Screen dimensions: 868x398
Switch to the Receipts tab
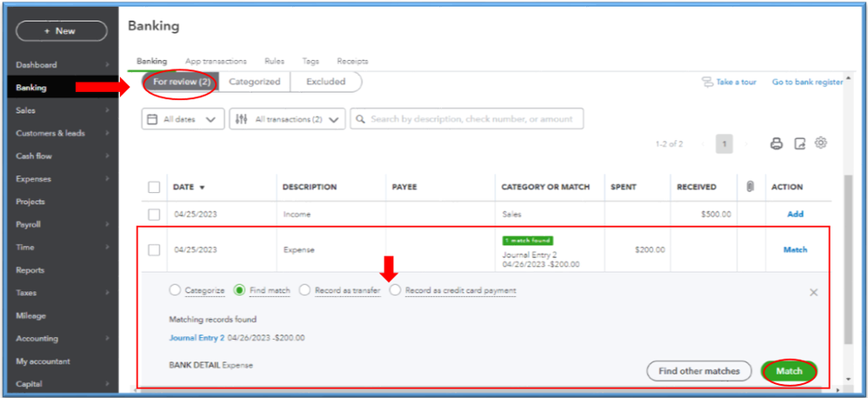coord(352,62)
